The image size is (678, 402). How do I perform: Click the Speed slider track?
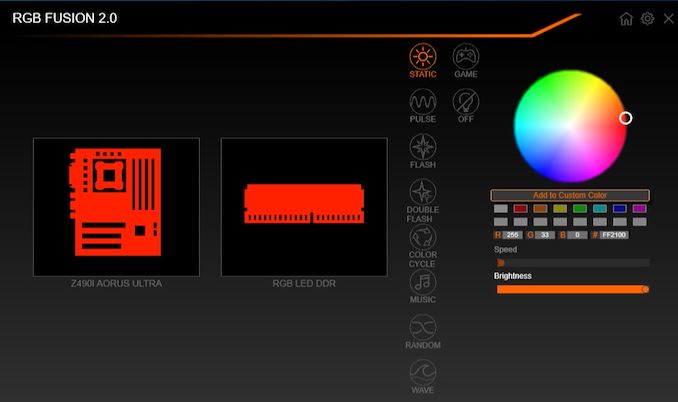(573, 262)
